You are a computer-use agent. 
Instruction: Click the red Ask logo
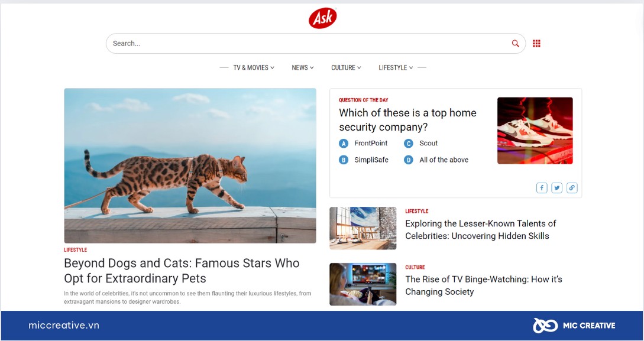pos(322,18)
